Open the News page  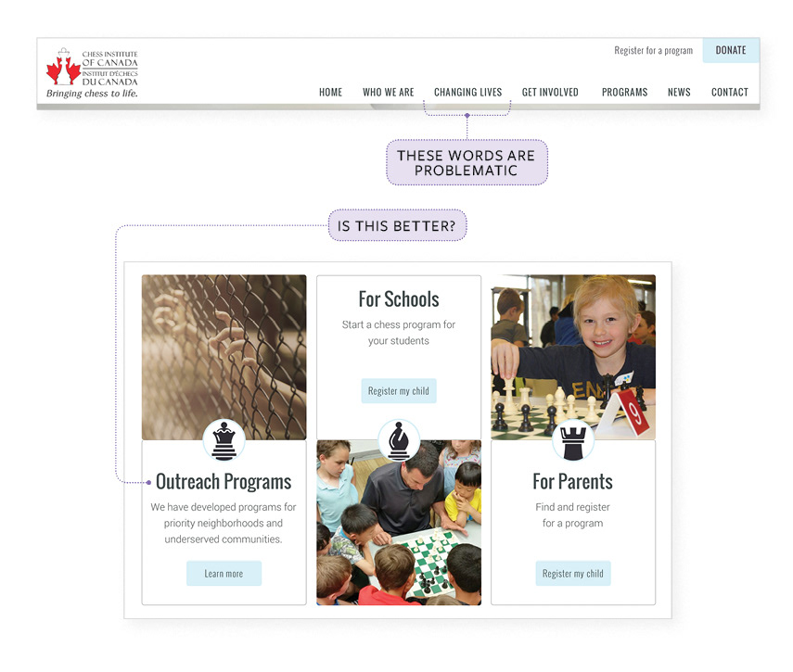(679, 92)
